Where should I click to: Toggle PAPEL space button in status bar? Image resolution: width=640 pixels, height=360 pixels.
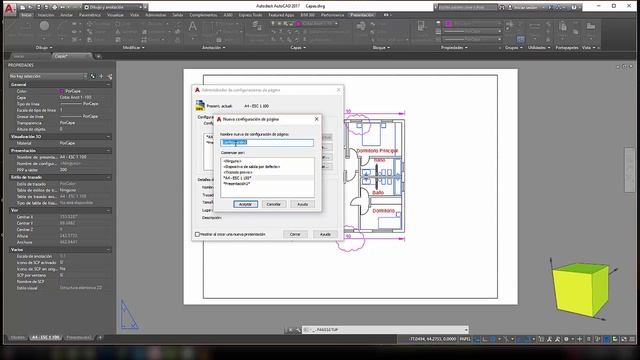465,339
